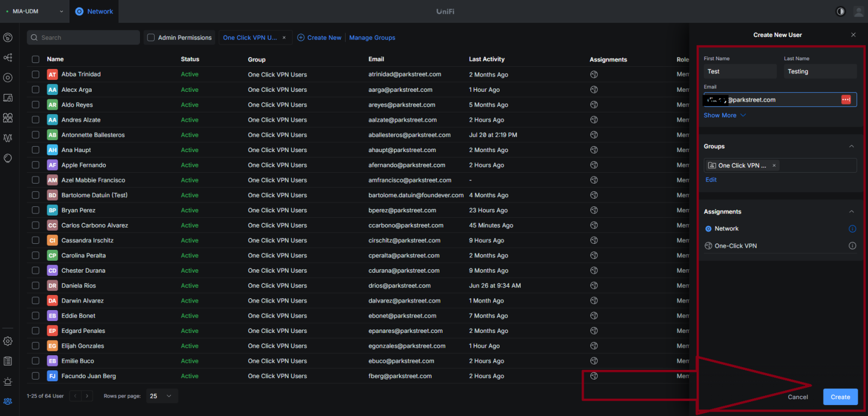
Task: Open the sidebar icon just below the waveform icon
Action: click(8, 158)
